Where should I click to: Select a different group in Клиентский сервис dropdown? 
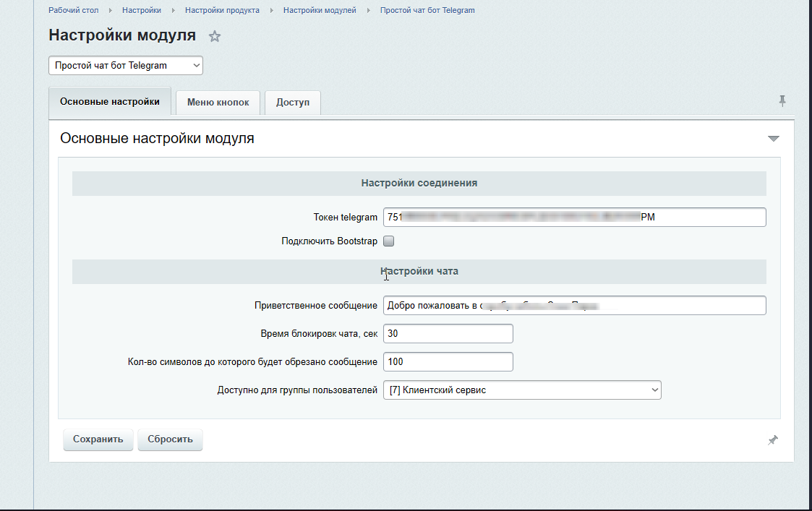click(522, 390)
